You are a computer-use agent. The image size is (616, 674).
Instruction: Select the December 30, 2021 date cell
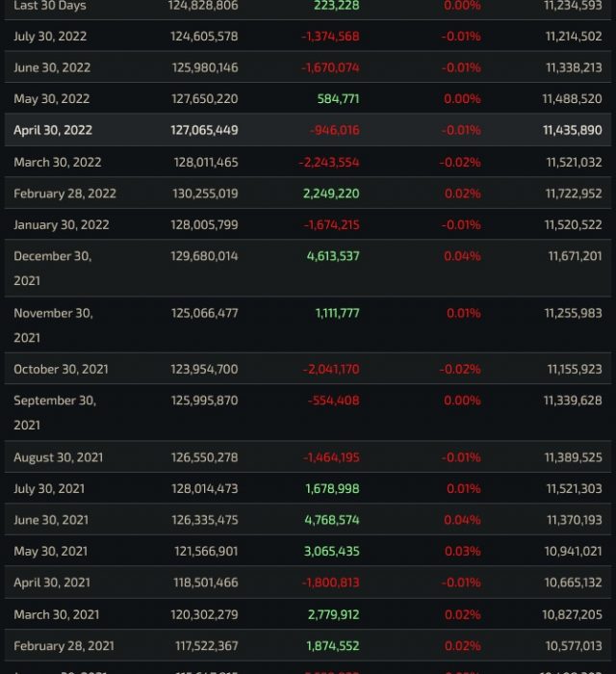click(x=53, y=268)
